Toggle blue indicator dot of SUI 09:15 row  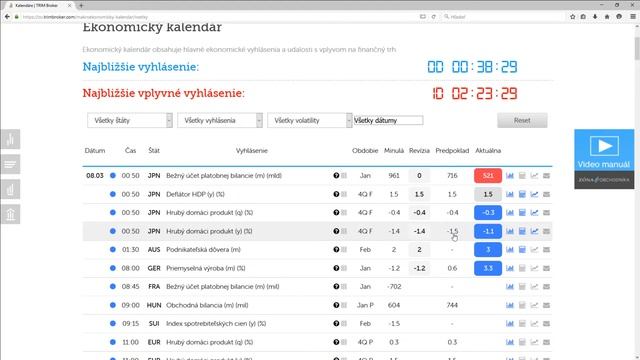pos(113,324)
